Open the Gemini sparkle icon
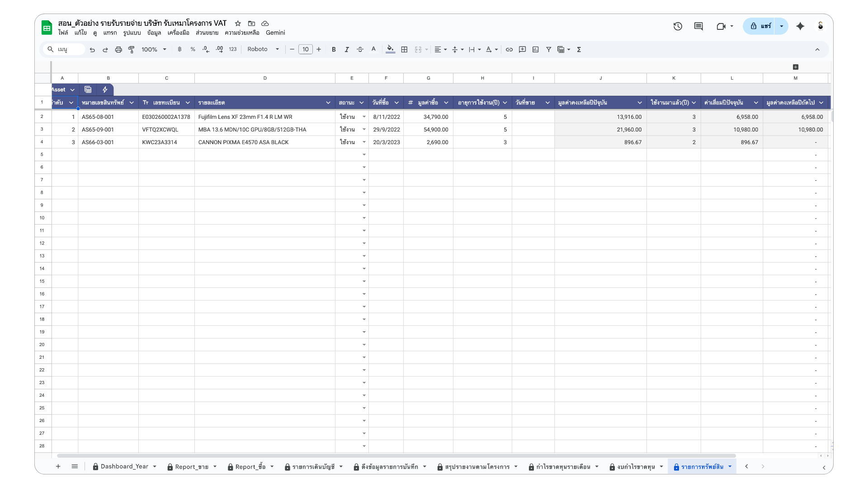The image size is (868, 488). click(x=800, y=26)
